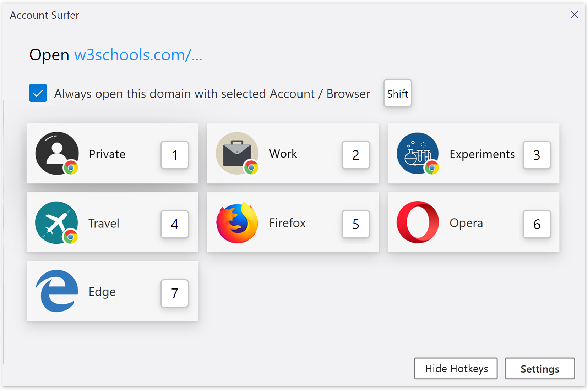Click hotkey badge 5 next to Firefox
Viewport: 588px width, 391px height.
355,224
